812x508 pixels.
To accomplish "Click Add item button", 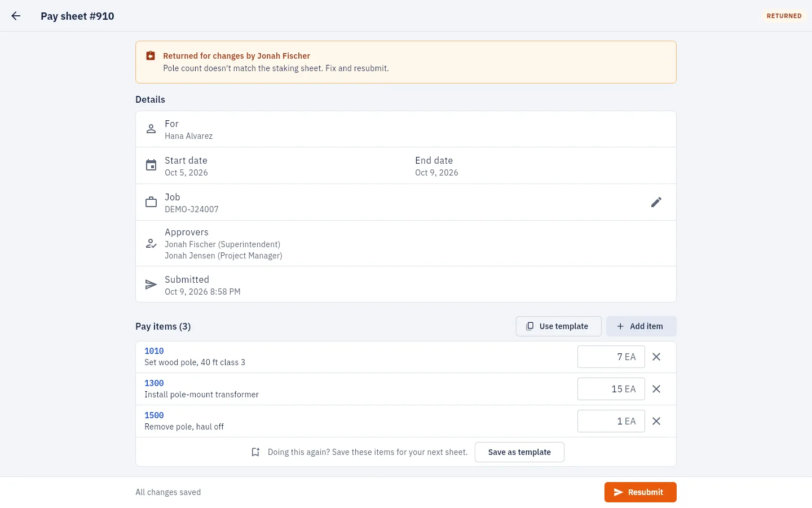I will click(x=641, y=326).
